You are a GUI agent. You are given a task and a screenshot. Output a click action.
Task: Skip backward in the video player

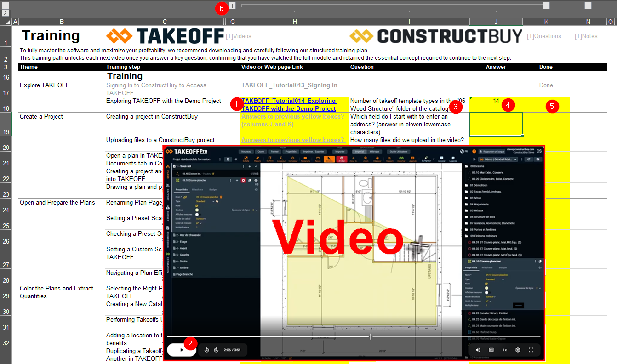207,350
